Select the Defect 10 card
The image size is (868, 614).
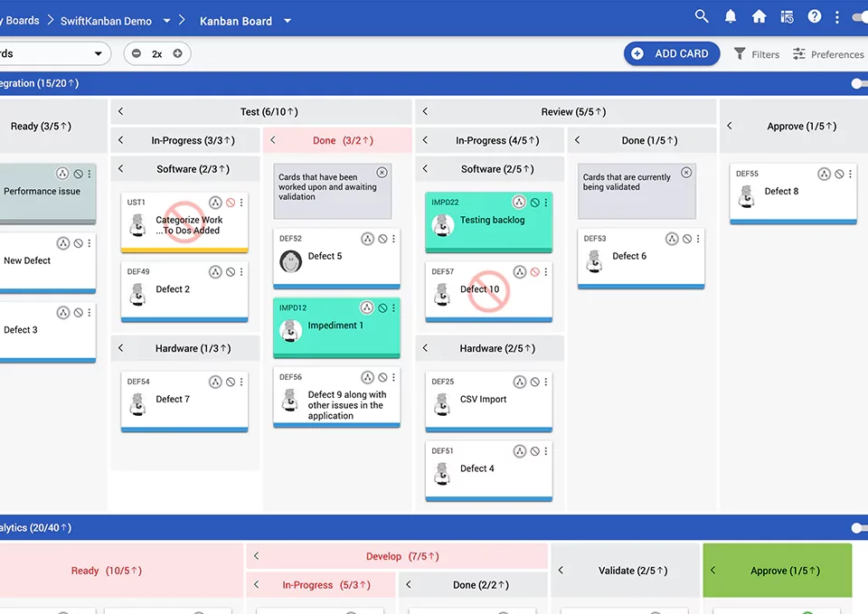[489, 292]
